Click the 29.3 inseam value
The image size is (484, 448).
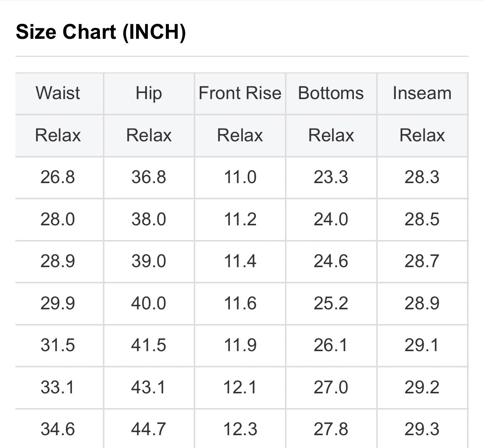pyautogui.click(x=422, y=429)
